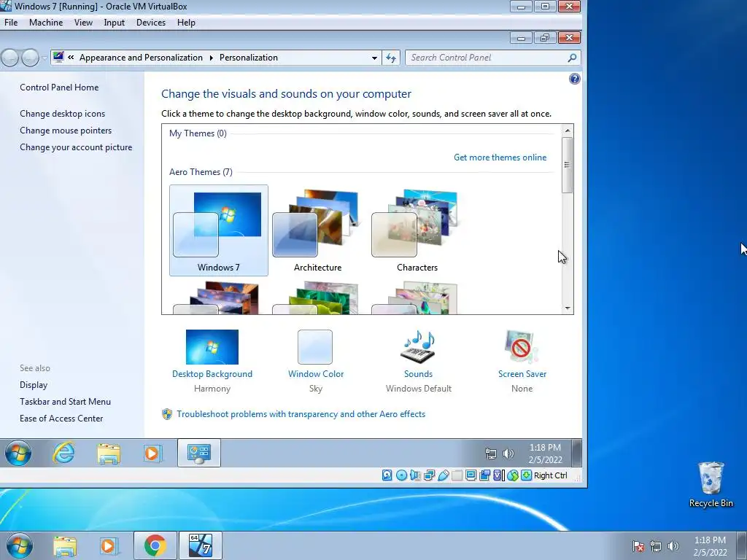Click the theme list scroll down arrow
Image resolution: width=747 pixels, height=560 pixels.
[x=568, y=308]
